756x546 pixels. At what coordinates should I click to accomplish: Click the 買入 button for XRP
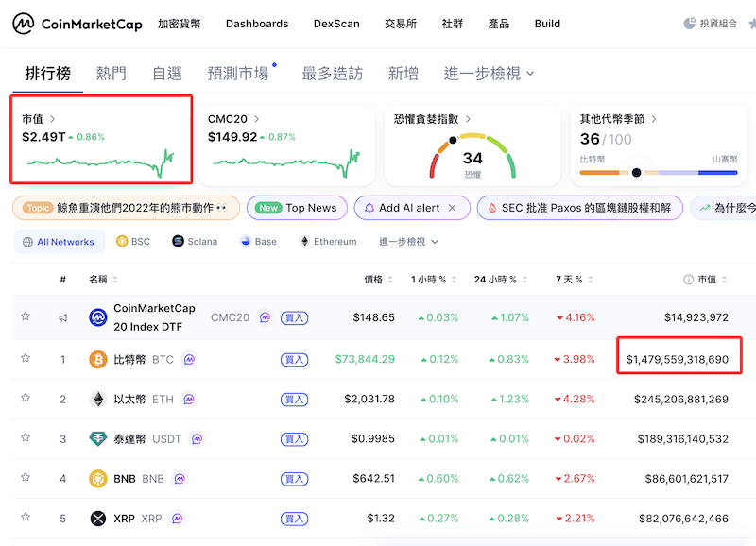[x=294, y=519]
